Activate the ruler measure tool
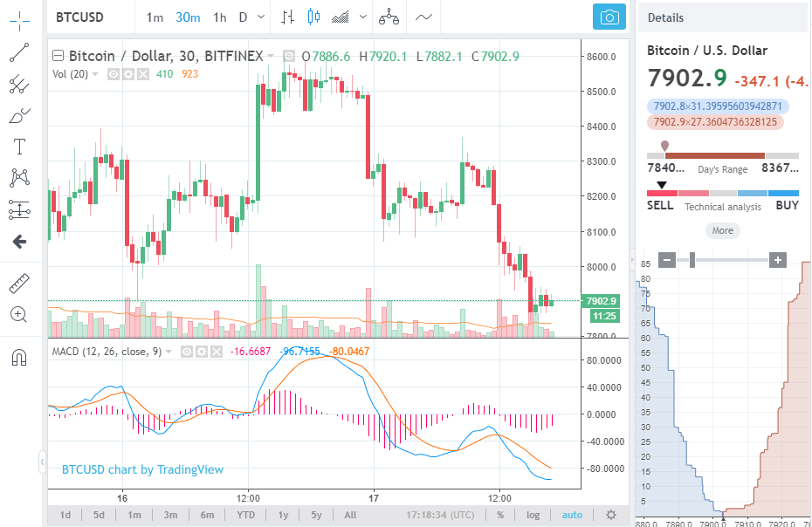The image size is (812, 527). [19, 284]
